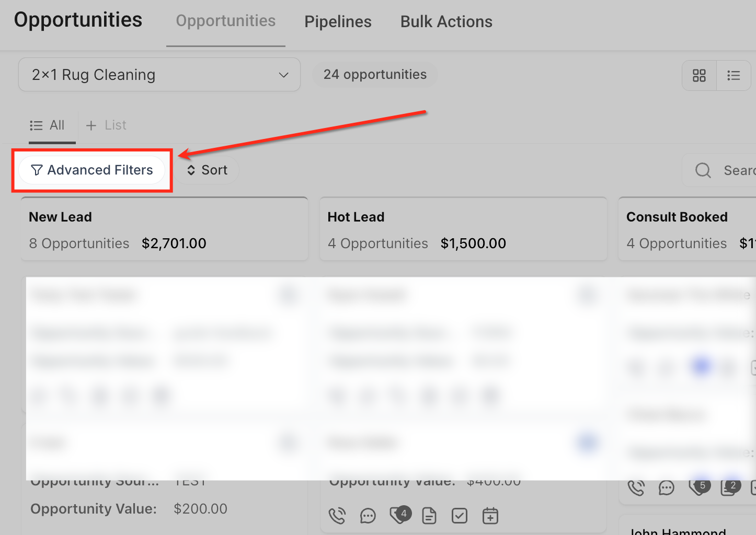This screenshot has width=756, height=535.
Task: Click the add appointment calendar icon
Action: tap(490, 516)
